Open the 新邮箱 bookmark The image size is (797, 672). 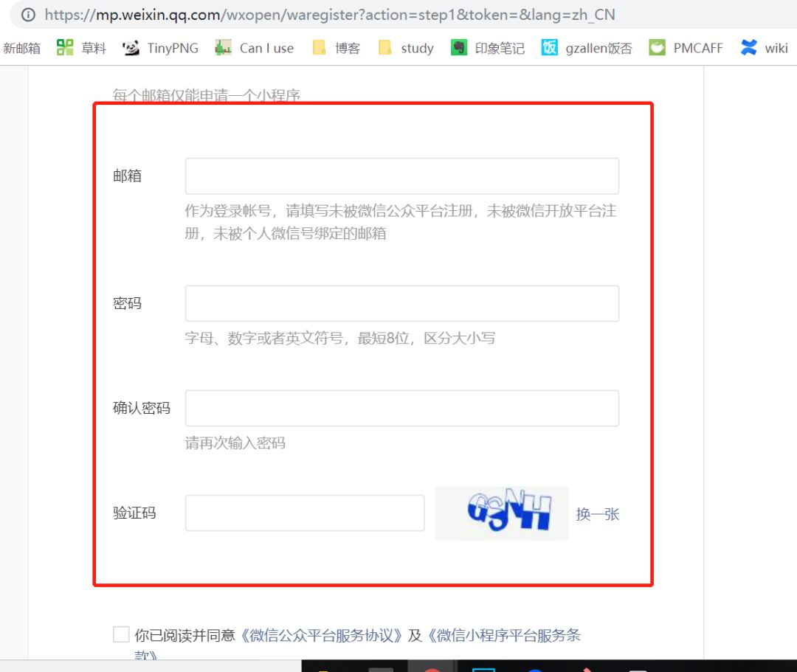tap(21, 48)
